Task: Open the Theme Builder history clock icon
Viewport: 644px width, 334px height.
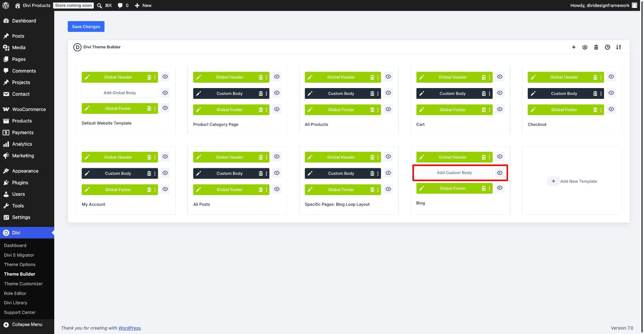Action: 608,47
